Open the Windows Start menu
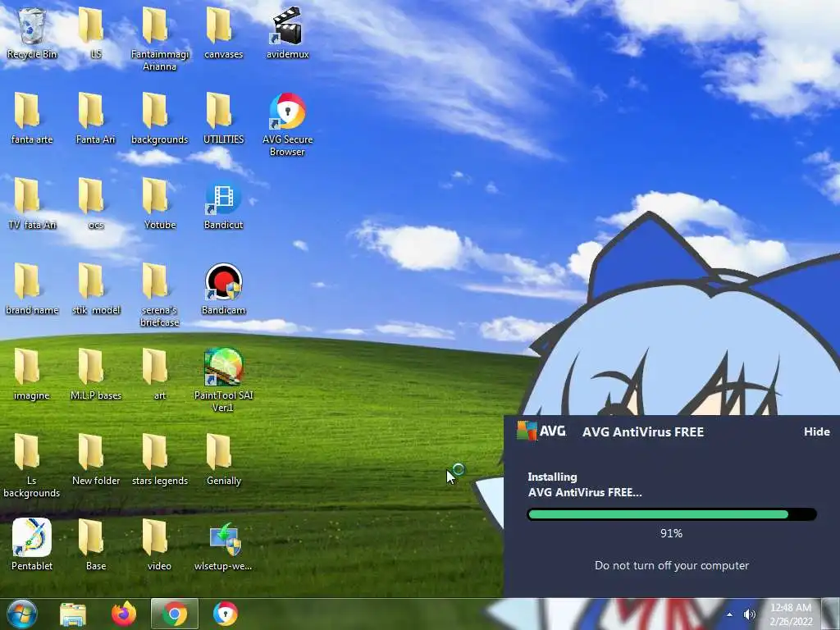Image resolution: width=840 pixels, height=630 pixels. (x=22, y=614)
